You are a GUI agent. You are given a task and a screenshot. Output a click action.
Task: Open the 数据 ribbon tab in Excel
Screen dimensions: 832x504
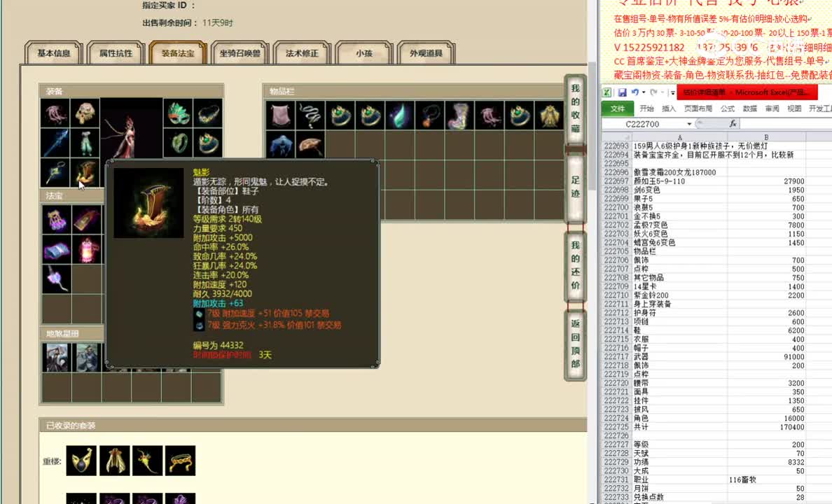click(x=749, y=108)
